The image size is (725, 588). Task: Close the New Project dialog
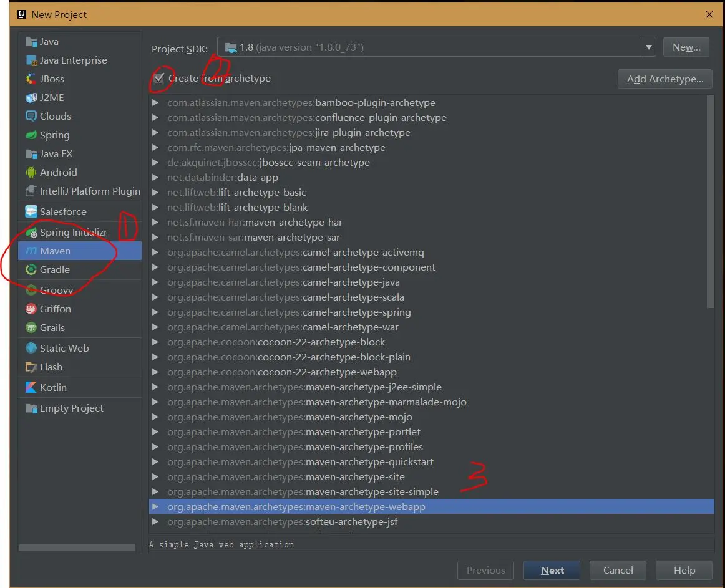(709, 14)
